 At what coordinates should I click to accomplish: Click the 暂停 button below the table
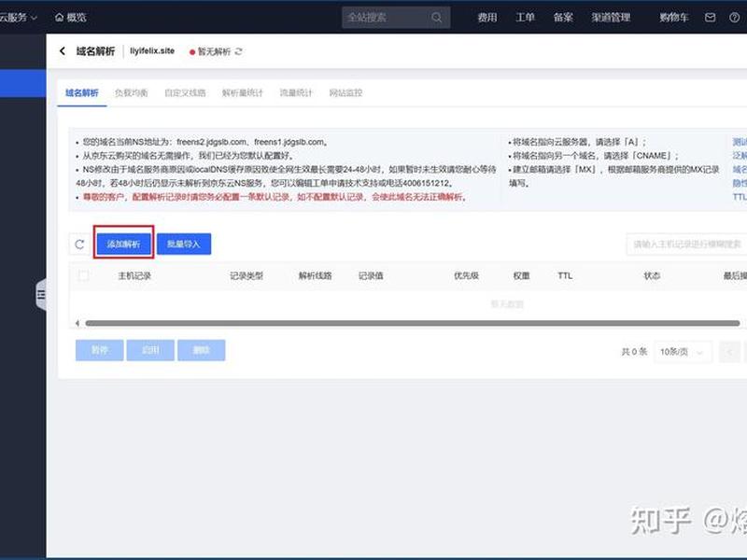point(100,350)
